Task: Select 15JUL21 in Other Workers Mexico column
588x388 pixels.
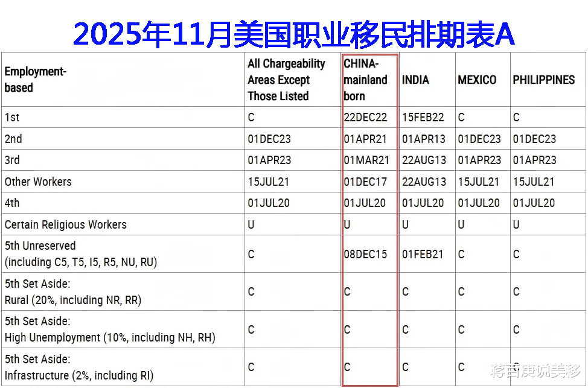Action: (479, 182)
